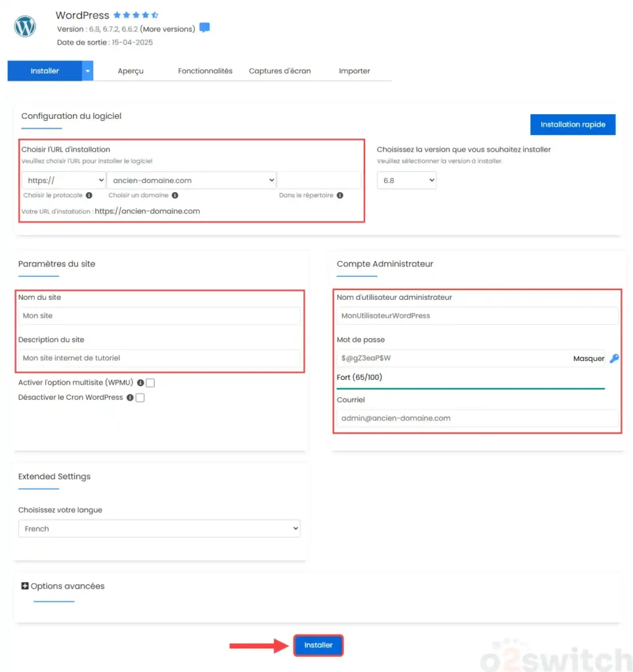This screenshot has height=672, width=633.
Task: Enable the multisite (WPMU) checkbox
Action: point(150,383)
